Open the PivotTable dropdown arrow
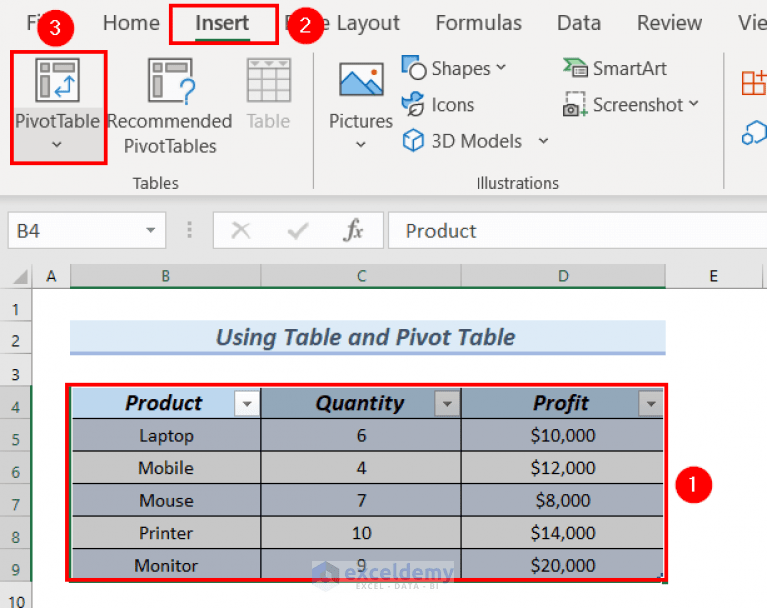 click(57, 144)
